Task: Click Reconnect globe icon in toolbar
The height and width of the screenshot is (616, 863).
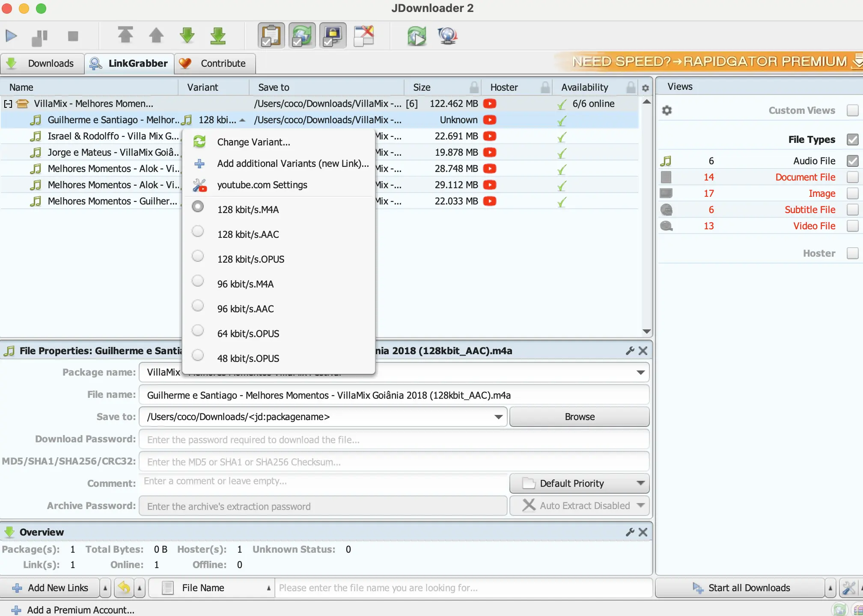Action: pos(448,36)
